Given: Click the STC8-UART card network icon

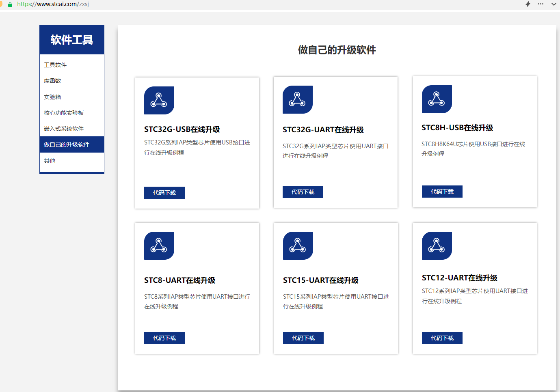Looking at the screenshot, I should (159, 246).
